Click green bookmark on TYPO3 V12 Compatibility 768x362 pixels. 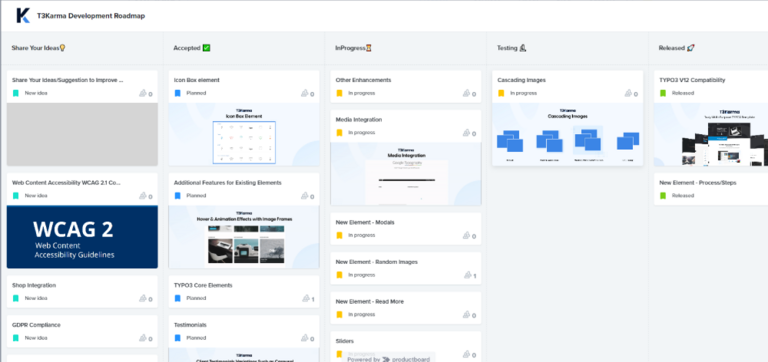pyautogui.click(x=663, y=93)
